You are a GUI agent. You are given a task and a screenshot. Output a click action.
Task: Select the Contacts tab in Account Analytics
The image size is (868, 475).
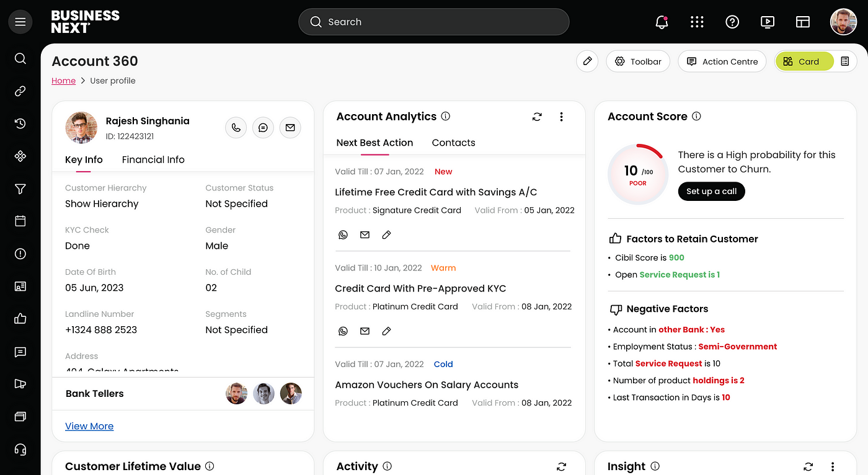click(453, 143)
